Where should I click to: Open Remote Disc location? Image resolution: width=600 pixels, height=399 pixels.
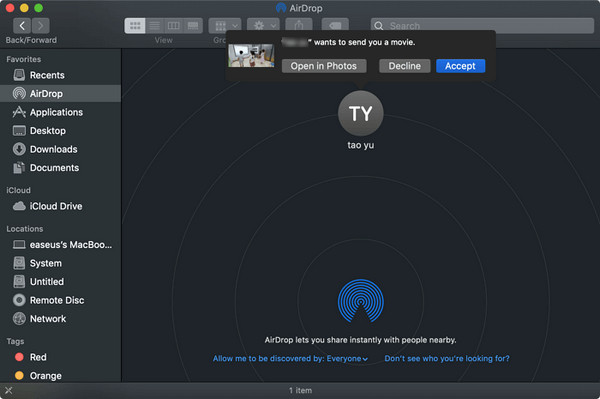tap(60, 300)
